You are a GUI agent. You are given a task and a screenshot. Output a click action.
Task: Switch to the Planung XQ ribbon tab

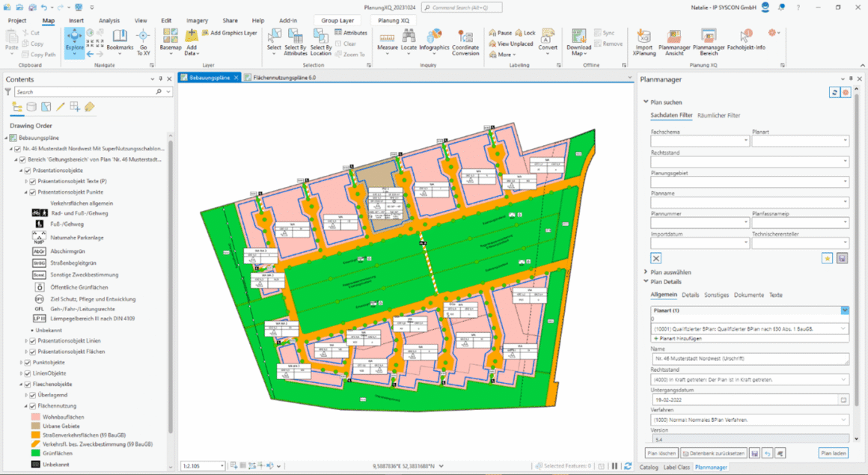pos(393,20)
